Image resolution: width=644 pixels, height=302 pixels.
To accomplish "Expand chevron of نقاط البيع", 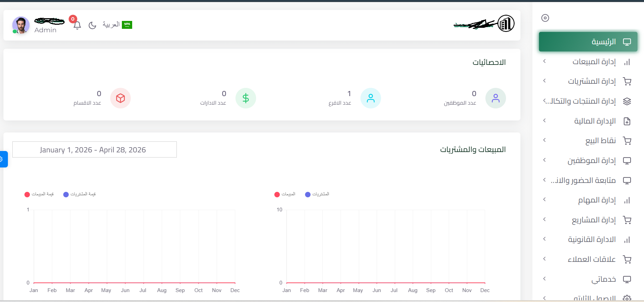I will click(544, 140).
